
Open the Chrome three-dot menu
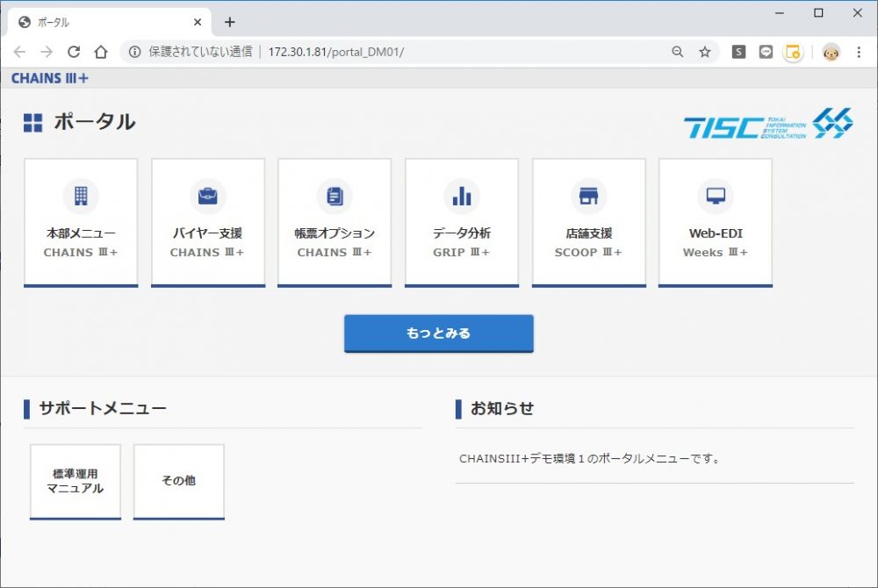(859, 52)
